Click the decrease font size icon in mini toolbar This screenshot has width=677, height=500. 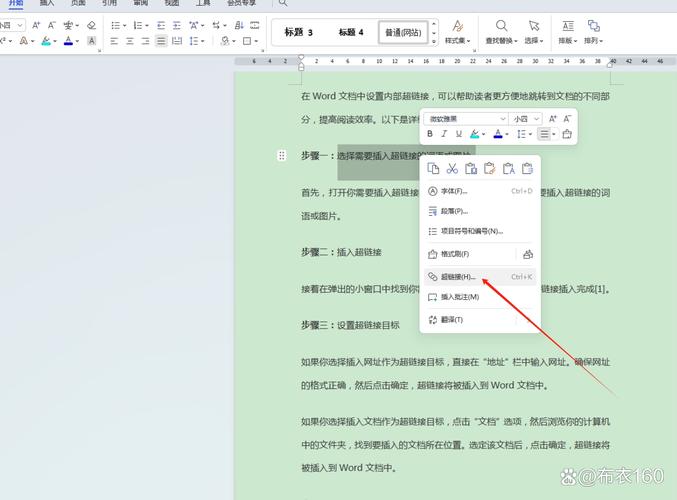pyautogui.click(x=567, y=119)
